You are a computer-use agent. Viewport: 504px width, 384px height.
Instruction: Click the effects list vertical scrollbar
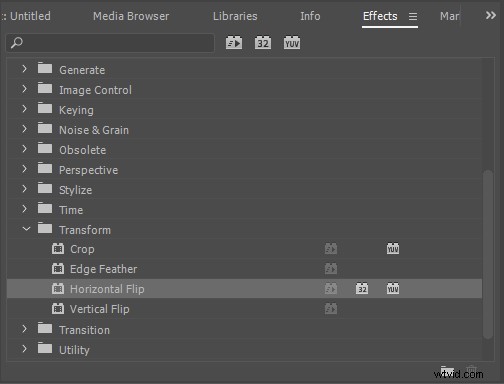(488, 255)
